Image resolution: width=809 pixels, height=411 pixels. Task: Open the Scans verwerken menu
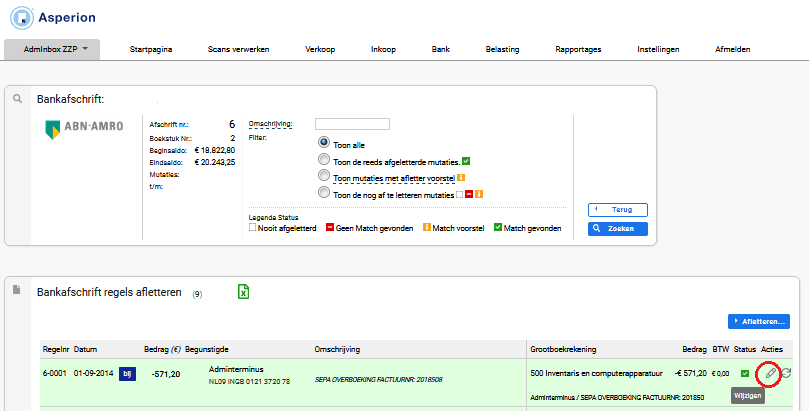click(238, 50)
